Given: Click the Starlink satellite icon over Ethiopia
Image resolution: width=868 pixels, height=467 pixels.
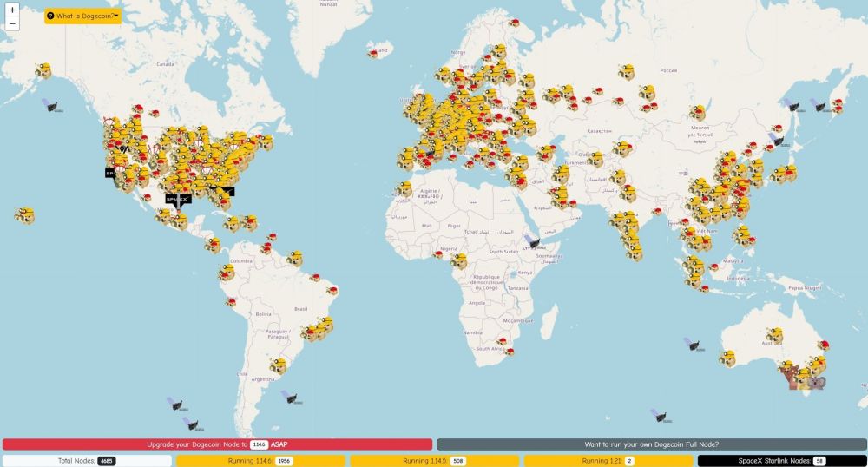Looking at the screenshot, I should coord(533,242).
